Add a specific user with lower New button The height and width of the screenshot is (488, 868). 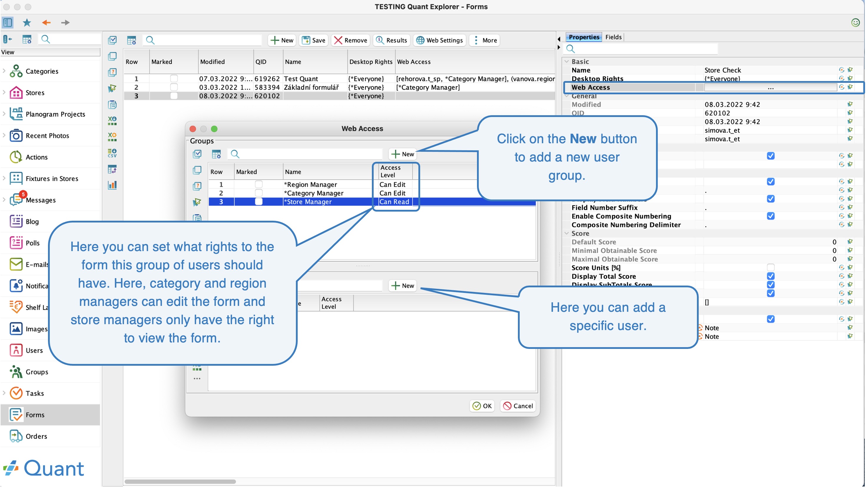click(403, 286)
